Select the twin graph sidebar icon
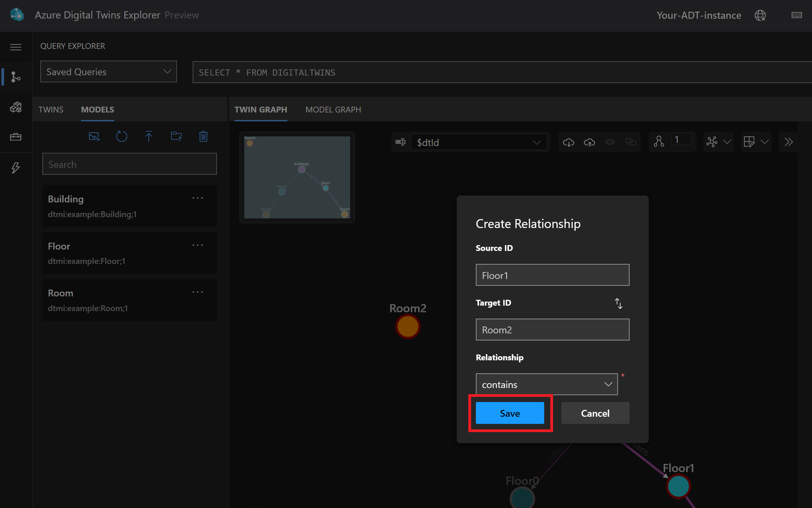 pos(16,77)
